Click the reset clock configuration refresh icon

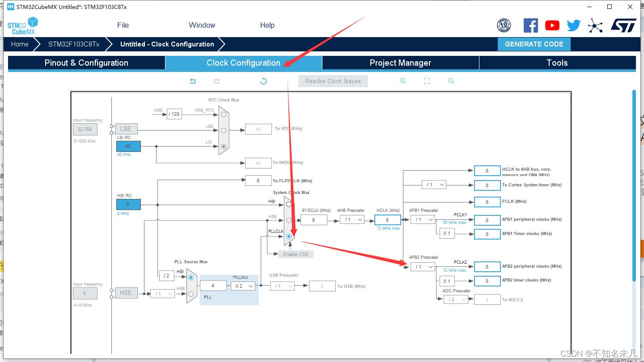pyautogui.click(x=263, y=81)
